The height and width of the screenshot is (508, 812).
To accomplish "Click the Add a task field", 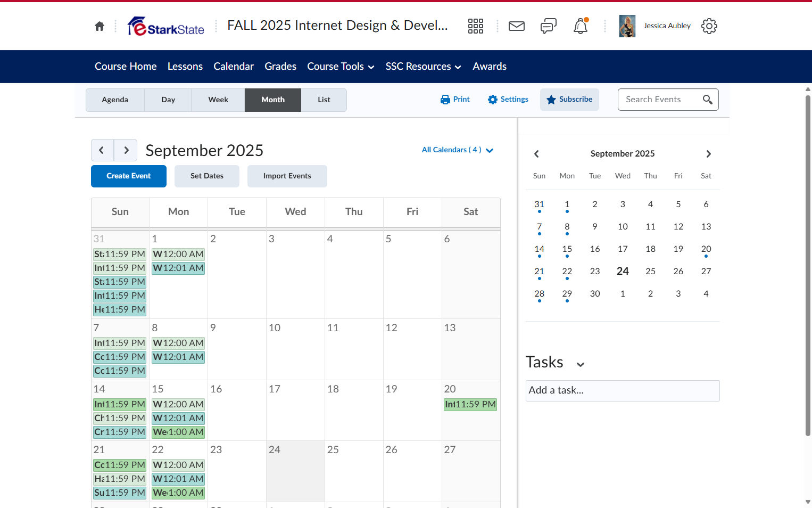I will click(623, 391).
